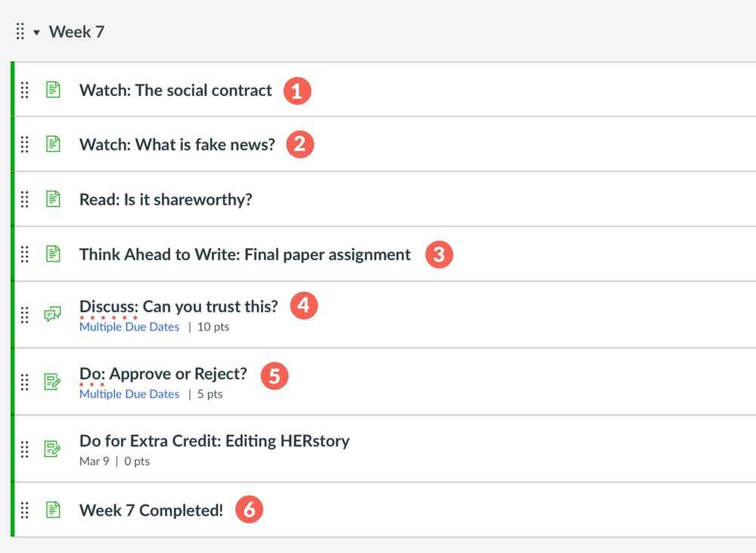Click the page icon next to Read: Is it shareworthy?

pyautogui.click(x=52, y=199)
